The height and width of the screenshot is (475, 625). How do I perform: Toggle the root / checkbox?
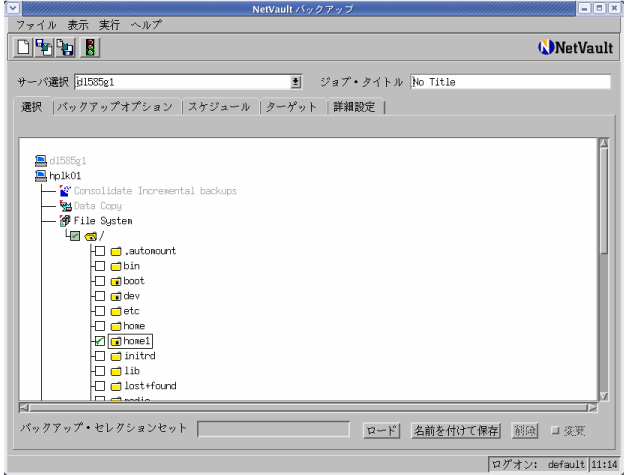pos(75,236)
